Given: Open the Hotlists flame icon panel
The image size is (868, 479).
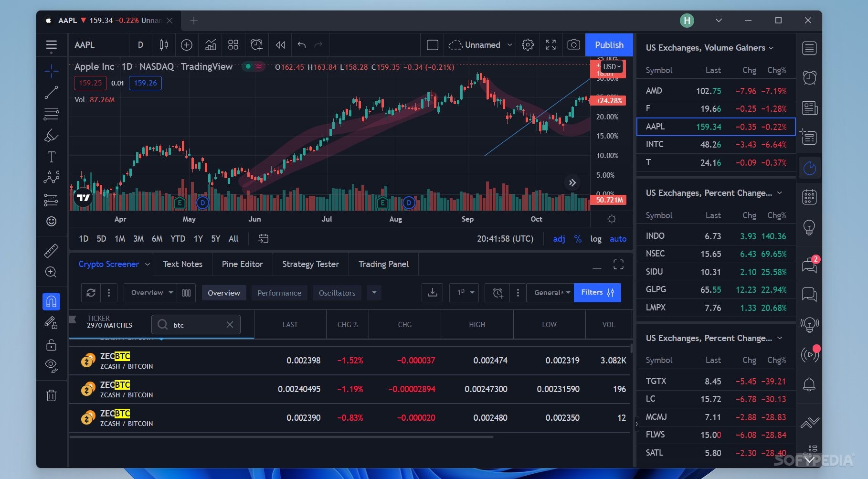Looking at the screenshot, I should (809, 168).
